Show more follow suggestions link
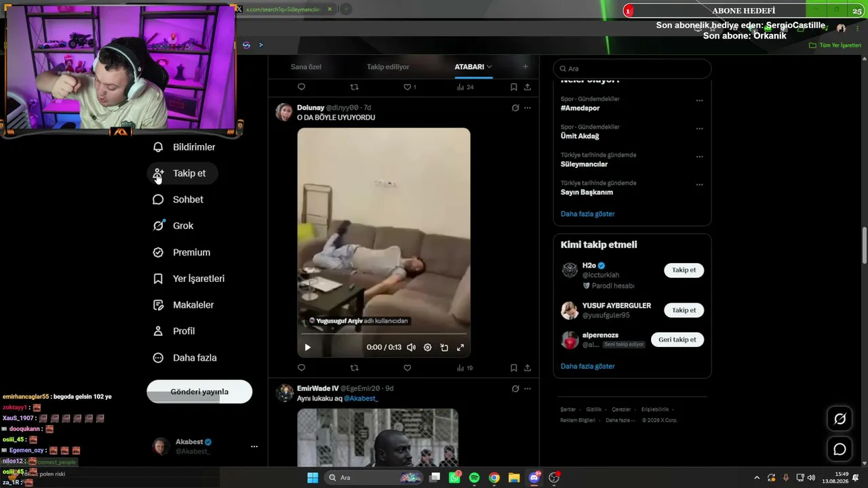The height and width of the screenshot is (488, 868). click(x=587, y=367)
